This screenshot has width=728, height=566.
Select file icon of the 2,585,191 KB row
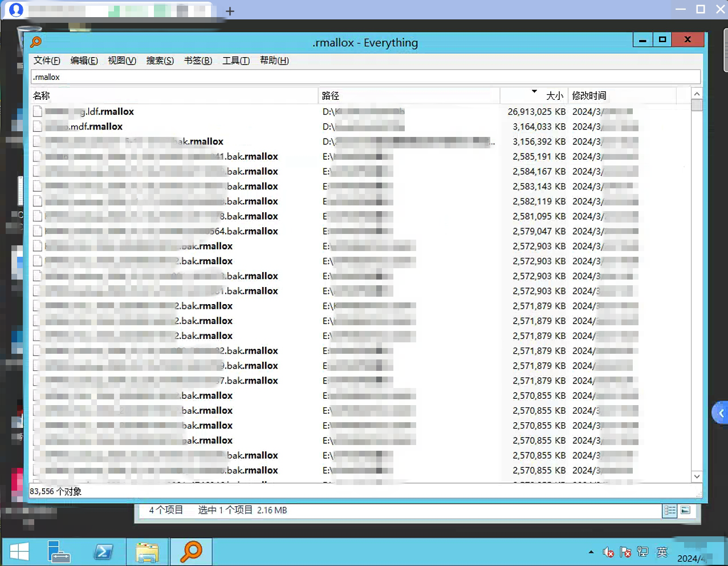[x=38, y=156]
